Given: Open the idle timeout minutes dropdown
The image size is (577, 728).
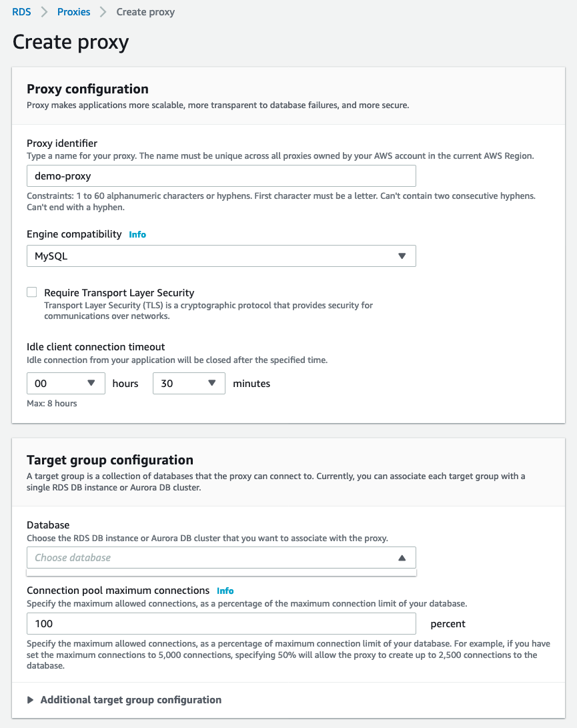Looking at the screenshot, I should [189, 383].
